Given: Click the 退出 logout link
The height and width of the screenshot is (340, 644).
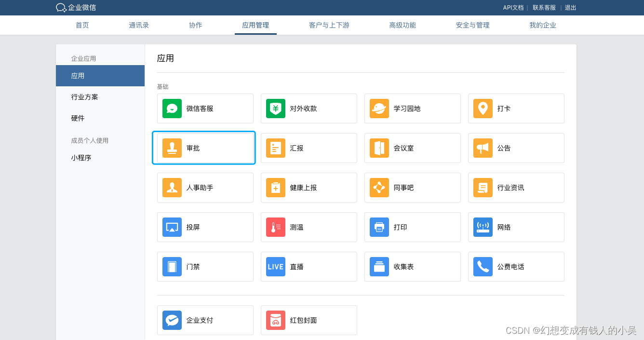Looking at the screenshot, I should [571, 8].
